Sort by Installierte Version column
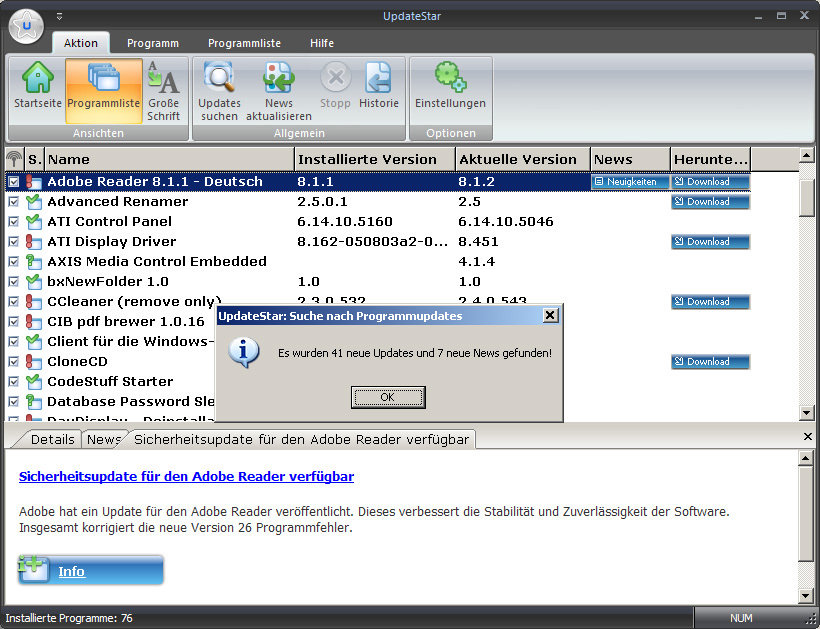Viewport: 820px width, 629px height. coord(375,159)
